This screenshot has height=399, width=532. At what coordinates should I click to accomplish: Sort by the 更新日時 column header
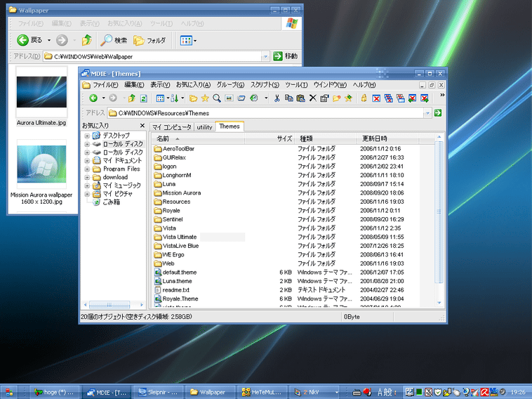[388, 138]
